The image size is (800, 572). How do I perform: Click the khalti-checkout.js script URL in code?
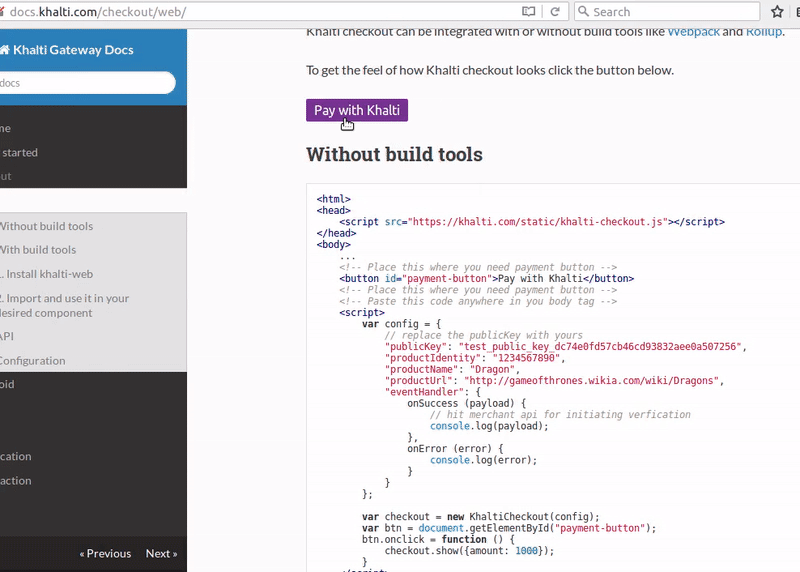(x=538, y=222)
